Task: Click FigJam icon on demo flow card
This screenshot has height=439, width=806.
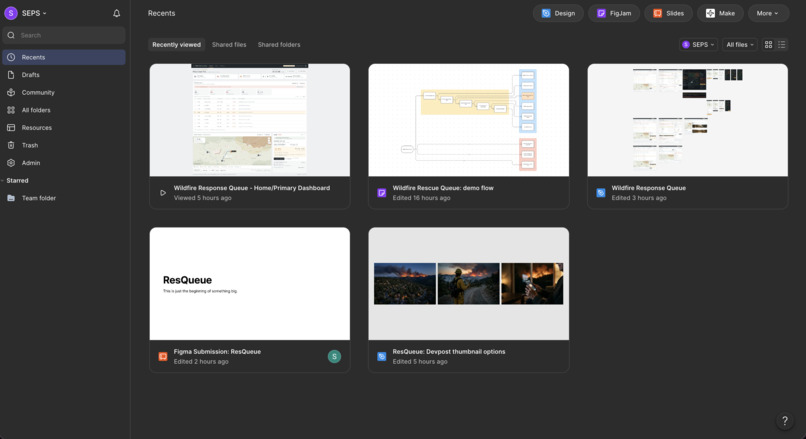Action: [x=381, y=193]
